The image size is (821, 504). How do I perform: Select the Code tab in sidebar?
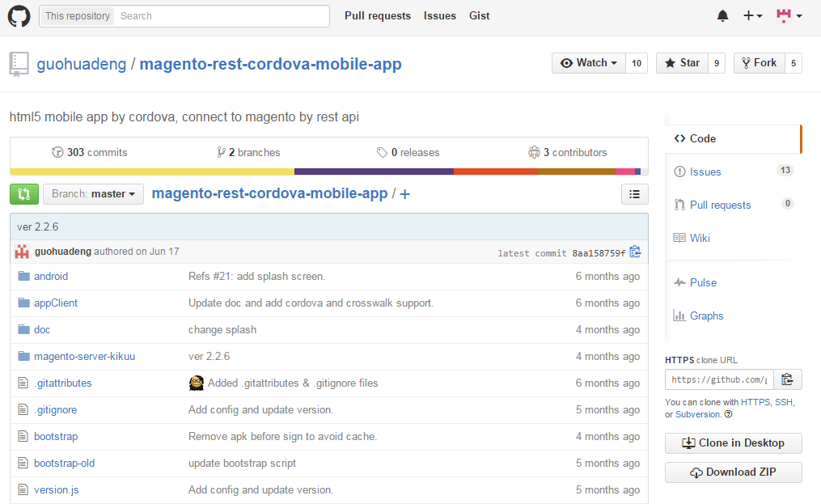[733, 139]
